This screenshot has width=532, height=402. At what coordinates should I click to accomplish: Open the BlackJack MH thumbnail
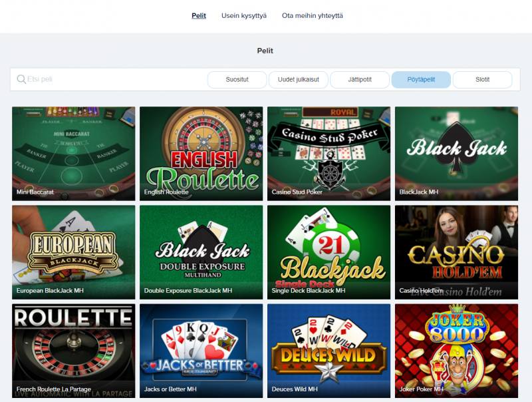[x=456, y=154]
